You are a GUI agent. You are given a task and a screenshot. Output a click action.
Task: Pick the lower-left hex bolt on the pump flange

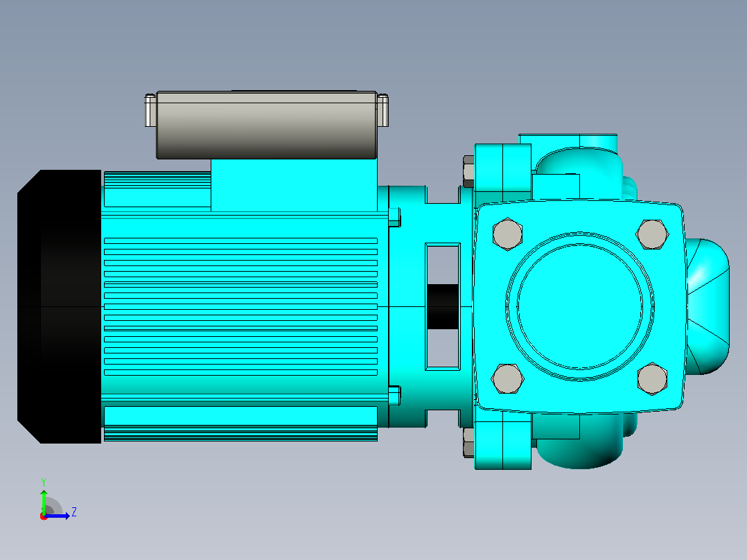tap(507, 379)
